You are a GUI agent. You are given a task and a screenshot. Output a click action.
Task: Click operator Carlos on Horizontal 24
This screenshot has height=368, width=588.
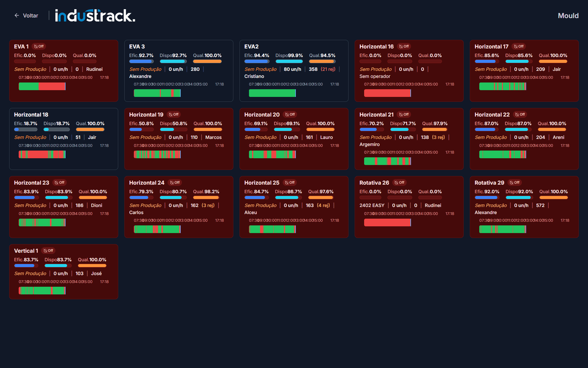click(136, 213)
